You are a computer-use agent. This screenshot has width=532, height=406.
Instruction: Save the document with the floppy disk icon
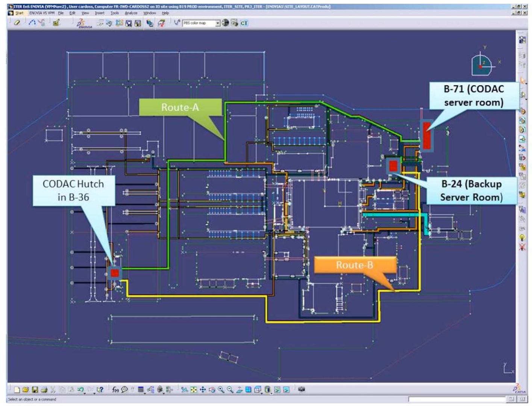[x=35, y=390]
